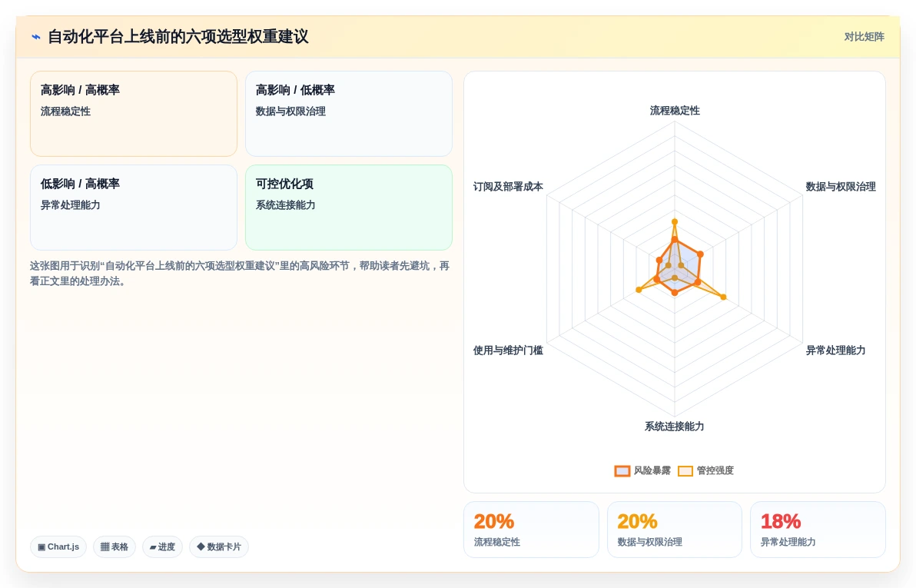This screenshot has height=588, width=916.
Task: Click the 订阅及部署成本 radar axis label
Action: pos(508,187)
